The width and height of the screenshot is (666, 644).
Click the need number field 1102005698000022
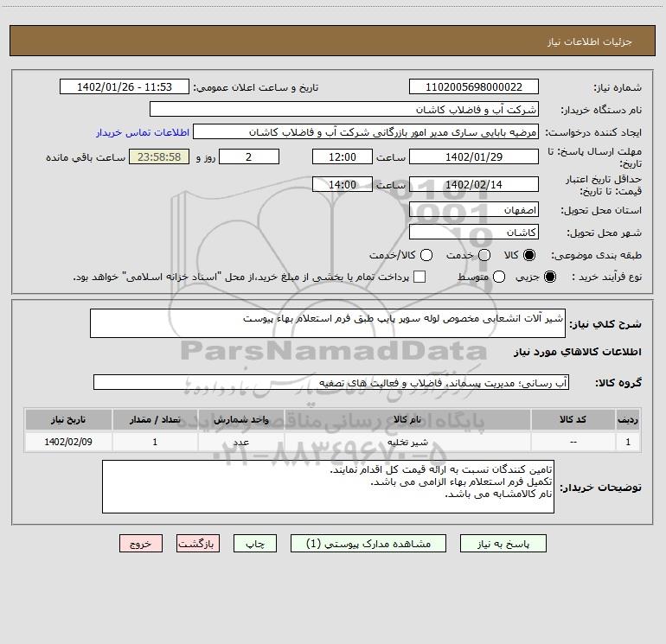click(474, 87)
